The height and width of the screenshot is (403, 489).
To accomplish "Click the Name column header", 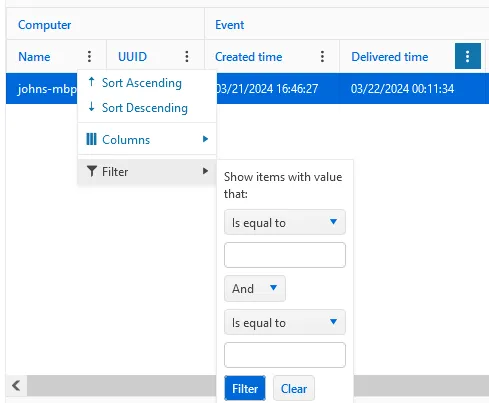I will pyautogui.click(x=34, y=57).
